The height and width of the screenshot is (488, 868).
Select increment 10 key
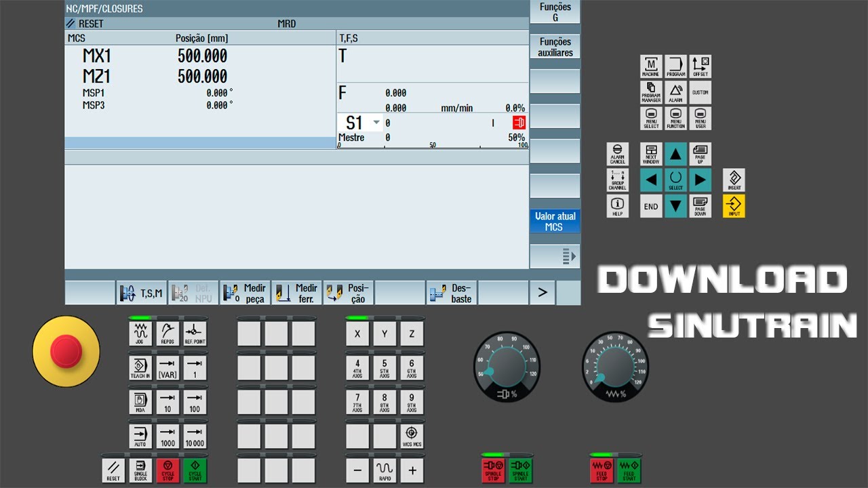167,402
